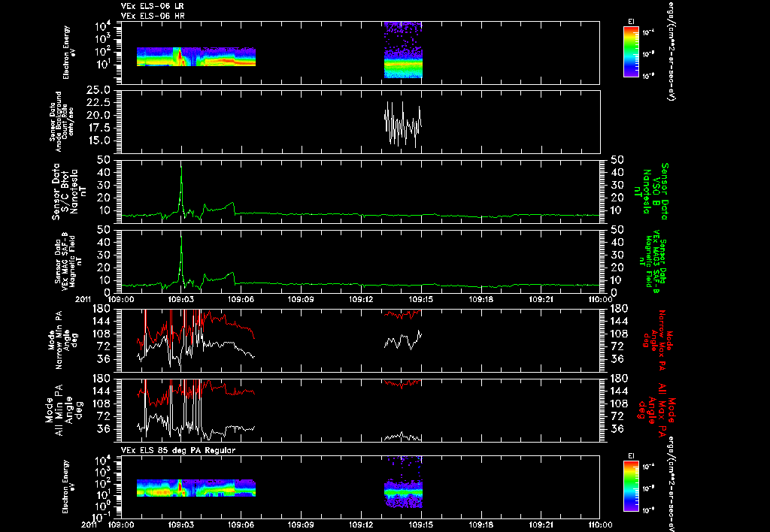Click the "20.0" tick on the count rate axis
Screen dimensions: 770x532
[x=99, y=115]
